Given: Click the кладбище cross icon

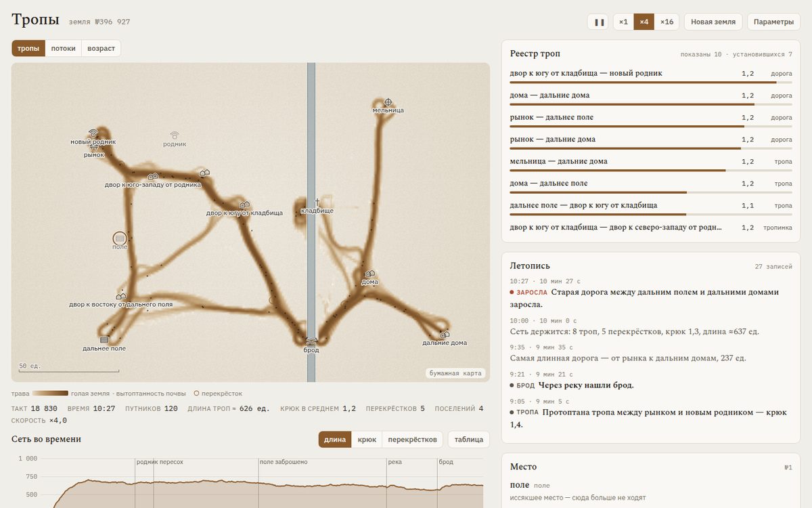Looking at the screenshot, I should [x=317, y=202].
